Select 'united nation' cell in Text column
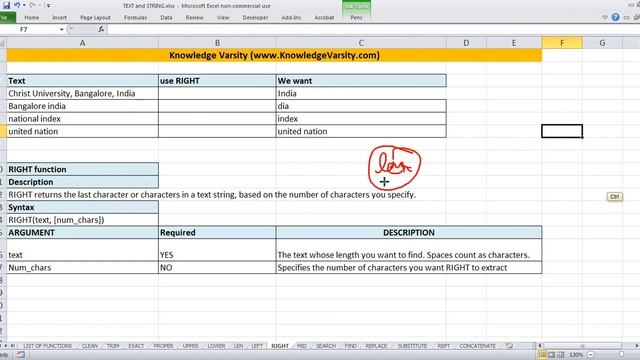 (x=82, y=131)
